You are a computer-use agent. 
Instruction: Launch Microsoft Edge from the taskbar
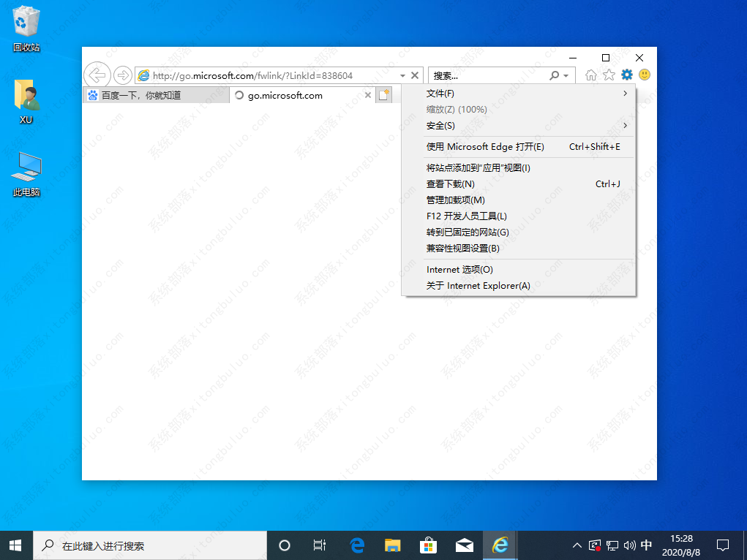[356, 545]
